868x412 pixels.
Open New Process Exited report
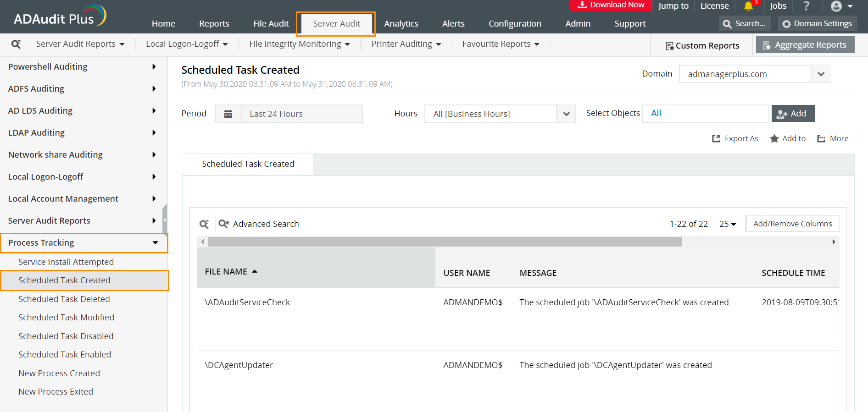(56, 391)
